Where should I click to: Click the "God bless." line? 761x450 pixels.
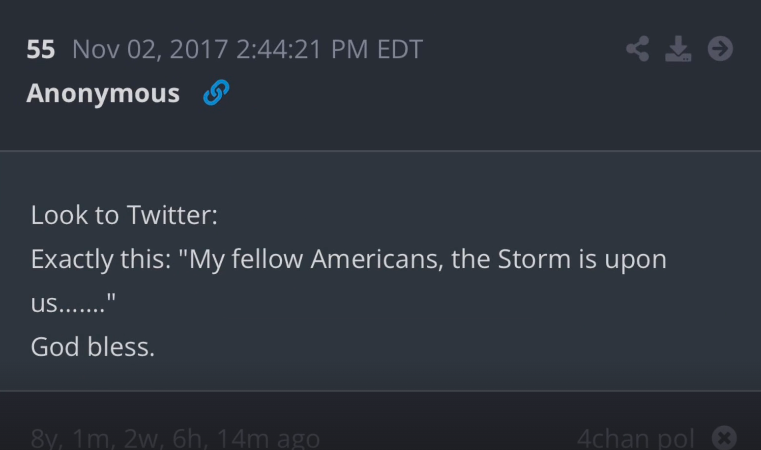93,347
